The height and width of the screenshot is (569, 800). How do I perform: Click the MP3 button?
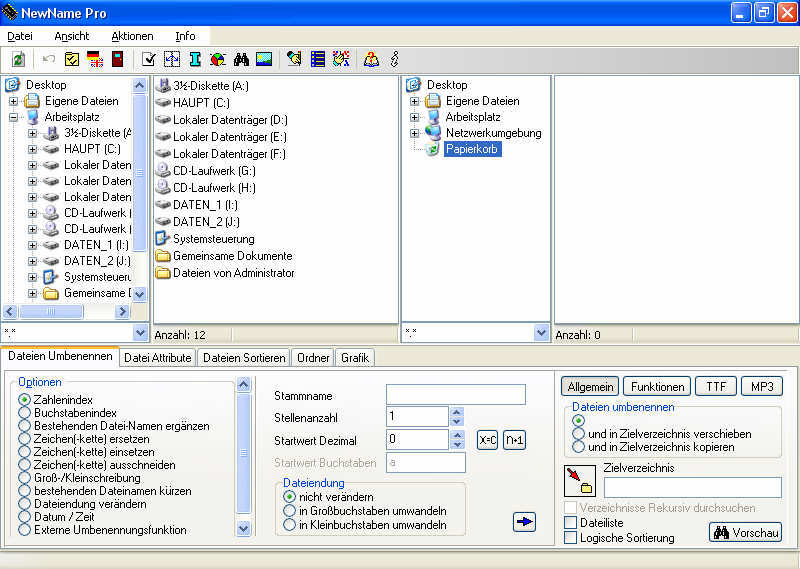point(762,386)
